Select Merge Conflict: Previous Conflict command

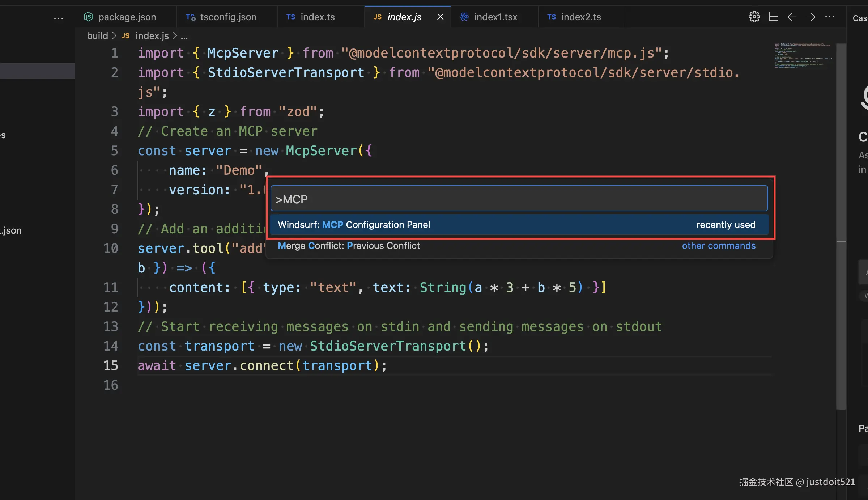(349, 246)
